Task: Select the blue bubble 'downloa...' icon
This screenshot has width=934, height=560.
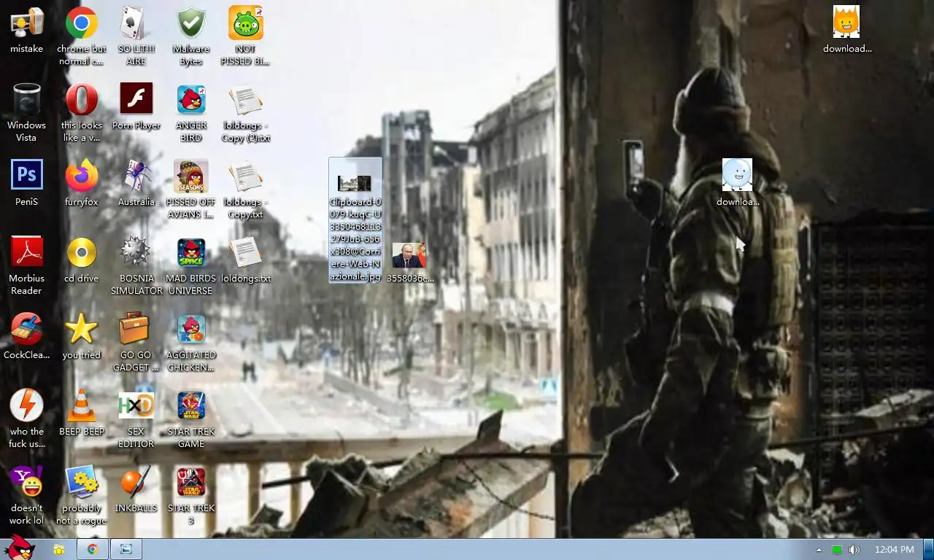Action: [738, 183]
